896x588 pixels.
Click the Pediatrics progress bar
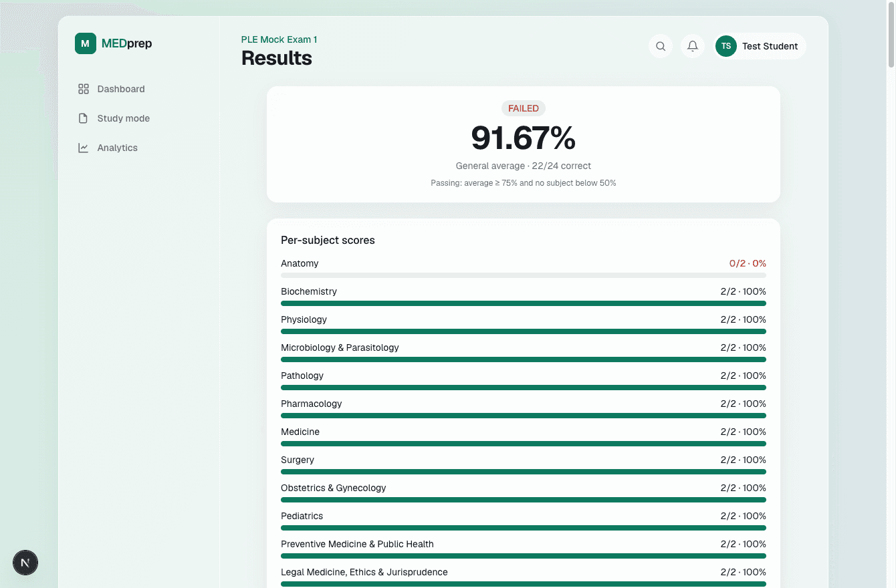[524, 528]
